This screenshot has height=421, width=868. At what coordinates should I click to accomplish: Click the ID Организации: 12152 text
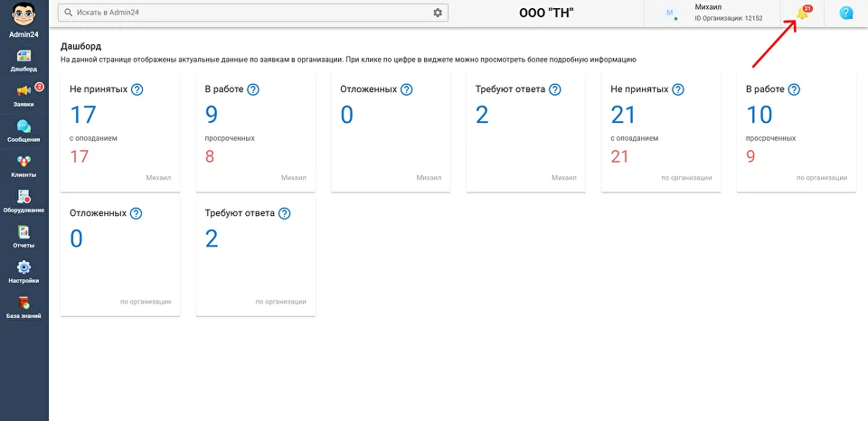(x=729, y=18)
